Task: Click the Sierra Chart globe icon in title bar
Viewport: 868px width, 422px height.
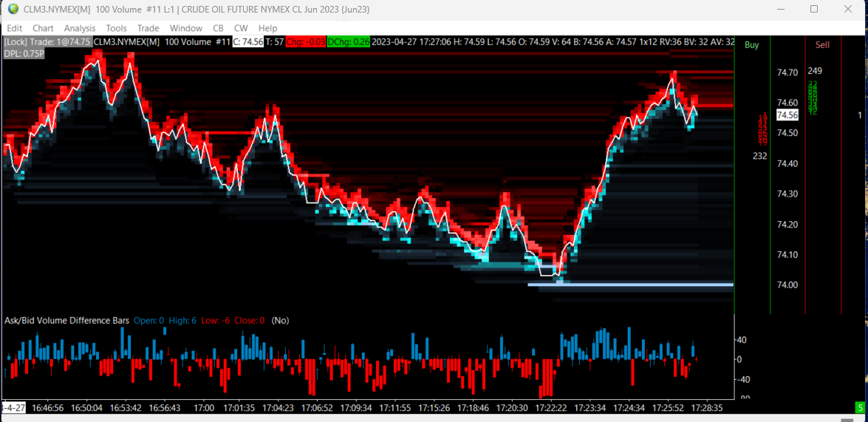Action: click(13, 10)
